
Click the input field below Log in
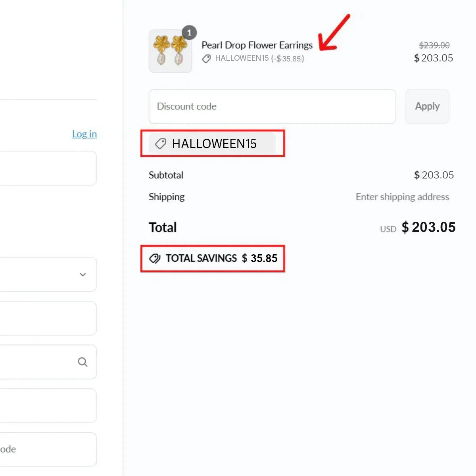tap(48, 168)
